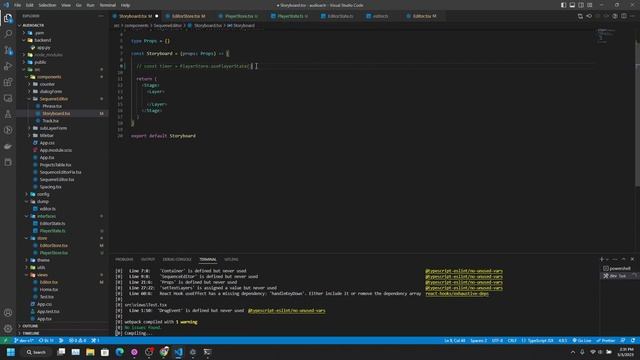Click the compare changes icon at top-right of editor
Viewport: 640px width, 360px height.
pyautogui.click(x=580, y=16)
